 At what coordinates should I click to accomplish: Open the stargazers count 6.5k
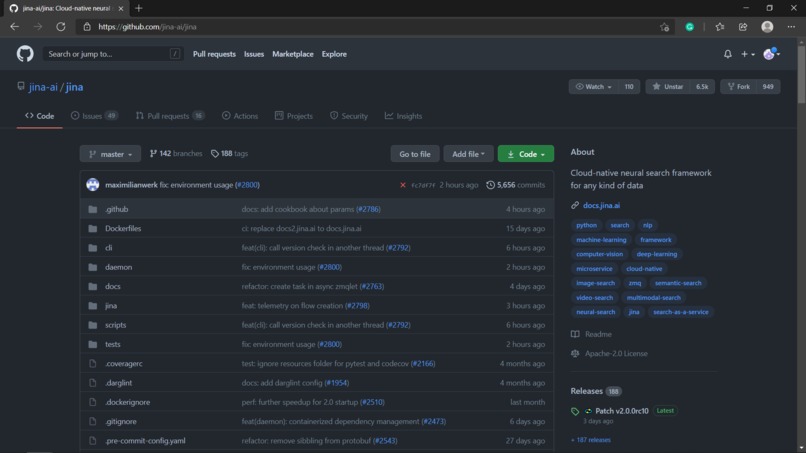(702, 86)
